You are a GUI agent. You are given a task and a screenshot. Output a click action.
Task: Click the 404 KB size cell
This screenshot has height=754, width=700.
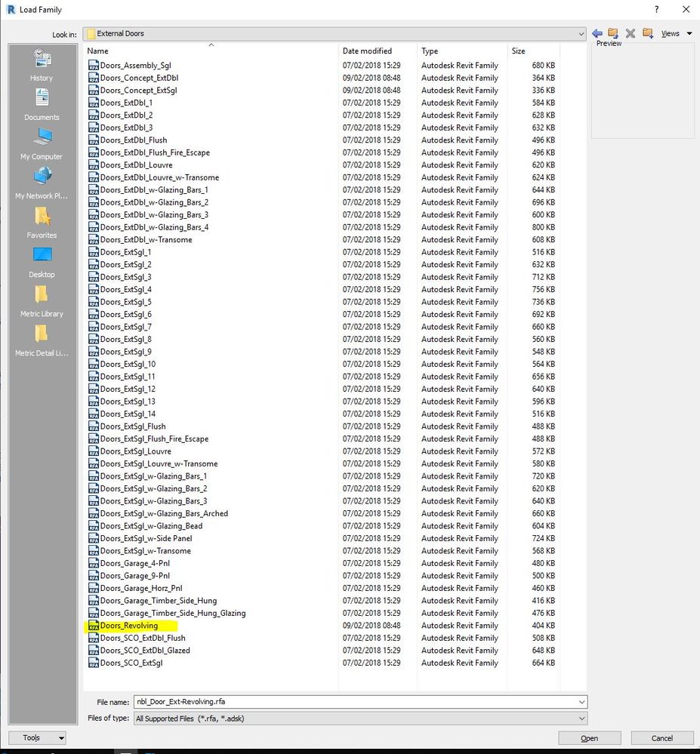click(543, 626)
